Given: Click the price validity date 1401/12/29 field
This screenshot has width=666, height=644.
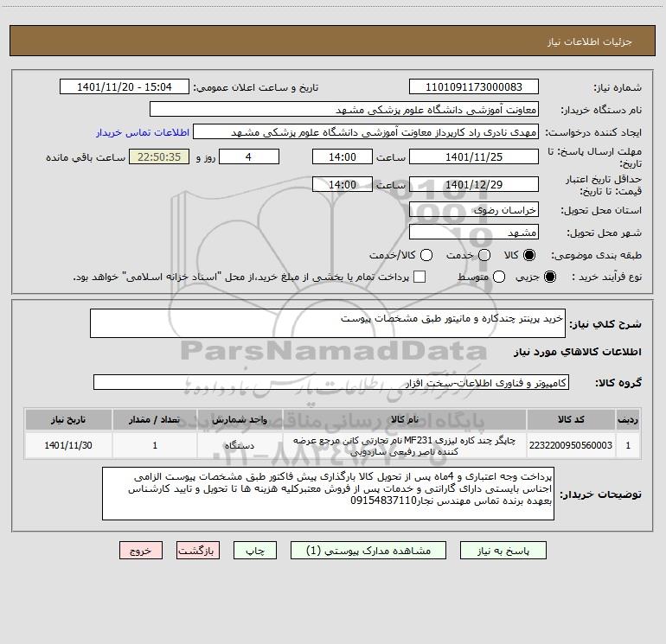Looking at the screenshot, I should 474,184.
